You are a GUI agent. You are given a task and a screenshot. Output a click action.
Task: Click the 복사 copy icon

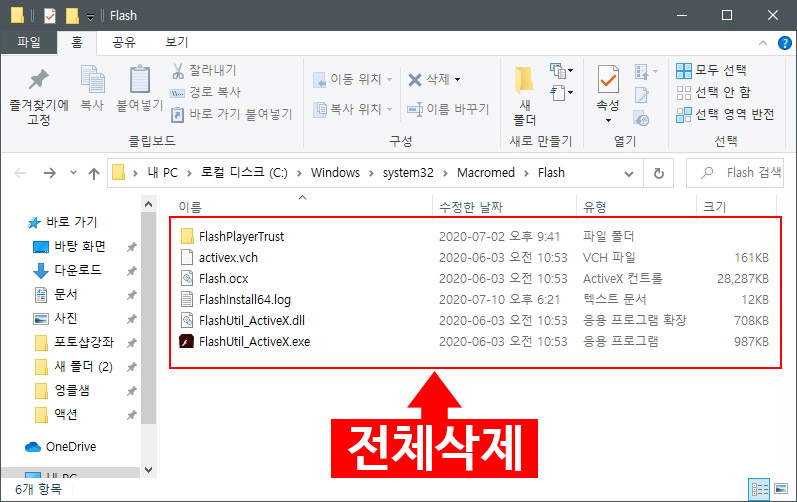point(93,87)
